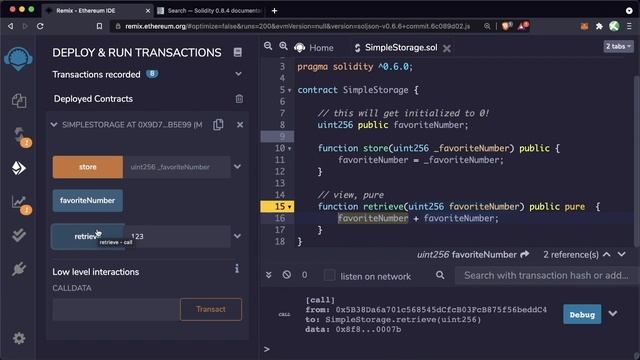640x360 pixels.
Task: Reload the browser page
Action: click(40, 26)
